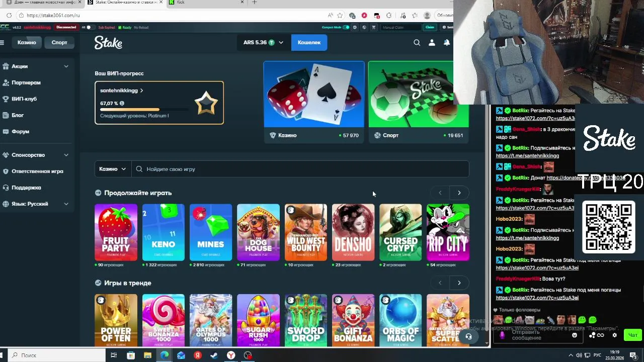Open the Mail app from the taskbar
This screenshot has width=644, height=362.
pyautogui.click(x=181, y=355)
